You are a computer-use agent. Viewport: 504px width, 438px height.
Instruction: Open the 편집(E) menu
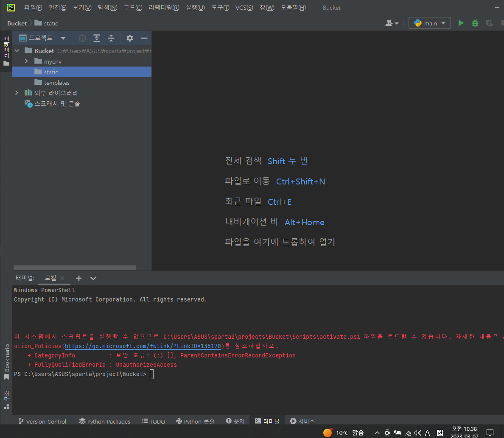pyautogui.click(x=57, y=7)
